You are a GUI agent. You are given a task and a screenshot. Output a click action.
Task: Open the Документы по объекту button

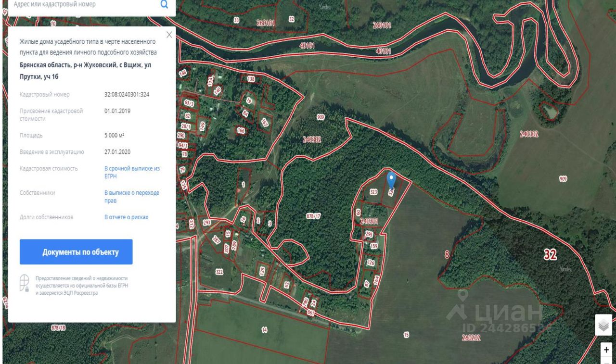click(76, 252)
